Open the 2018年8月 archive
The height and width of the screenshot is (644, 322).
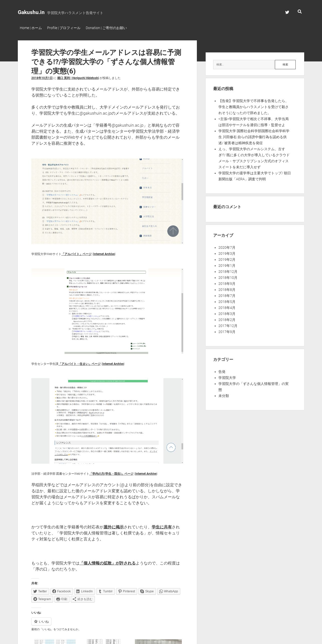227,290
